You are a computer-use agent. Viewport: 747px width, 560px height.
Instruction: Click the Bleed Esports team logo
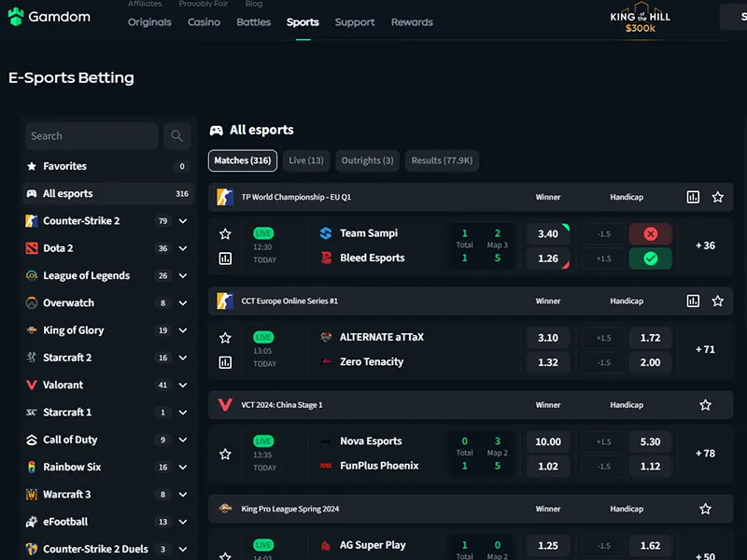tap(326, 259)
